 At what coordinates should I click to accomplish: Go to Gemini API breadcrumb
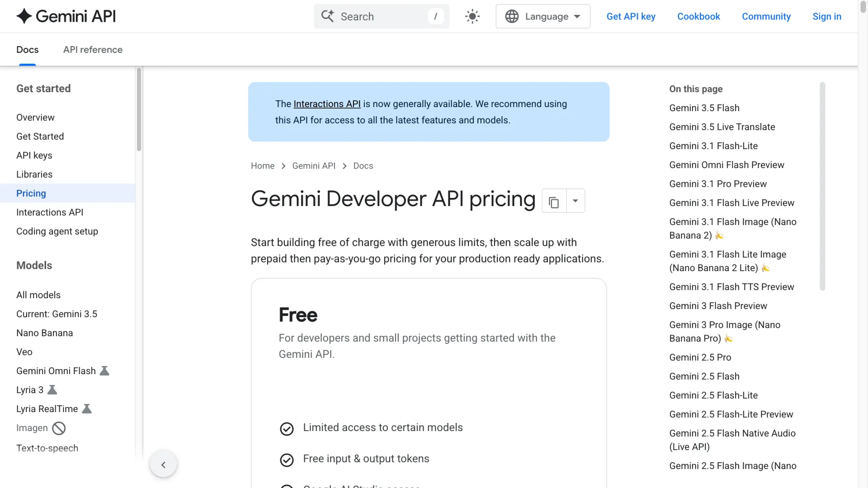tap(314, 166)
